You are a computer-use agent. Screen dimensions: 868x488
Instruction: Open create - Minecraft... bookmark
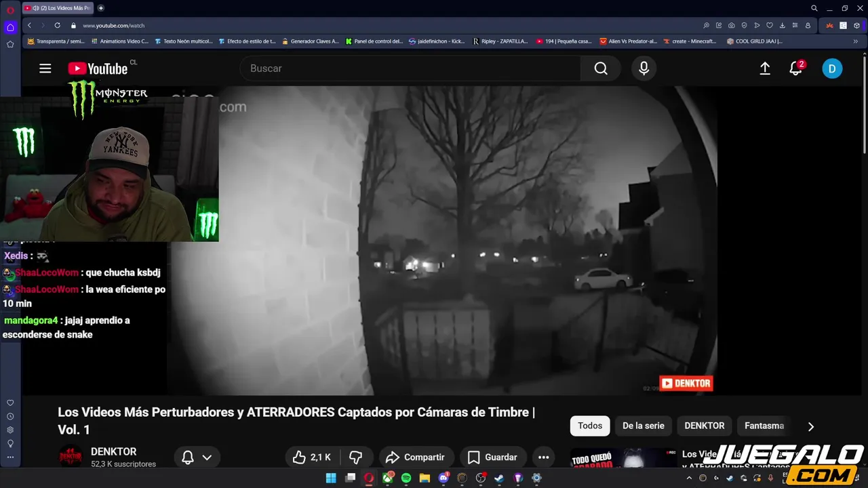point(689,41)
